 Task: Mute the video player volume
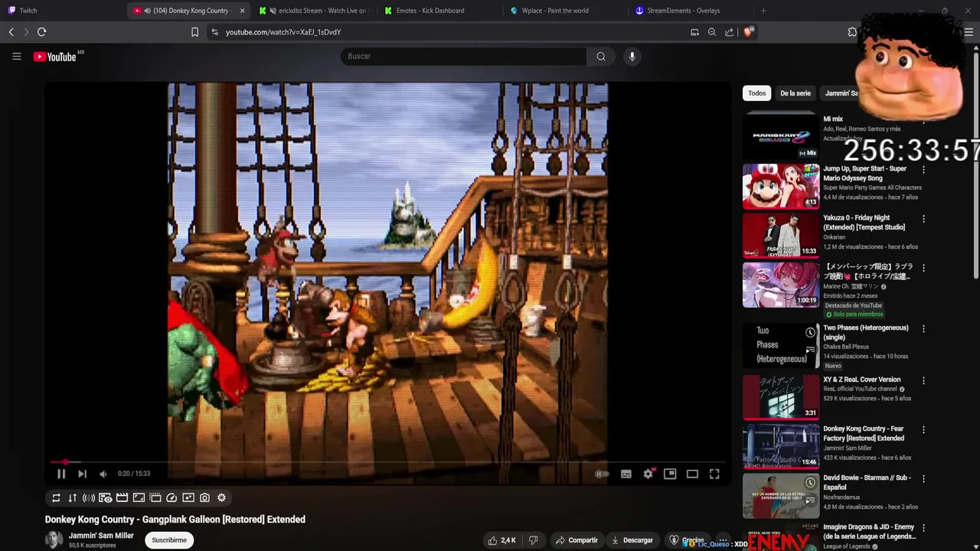click(x=103, y=474)
